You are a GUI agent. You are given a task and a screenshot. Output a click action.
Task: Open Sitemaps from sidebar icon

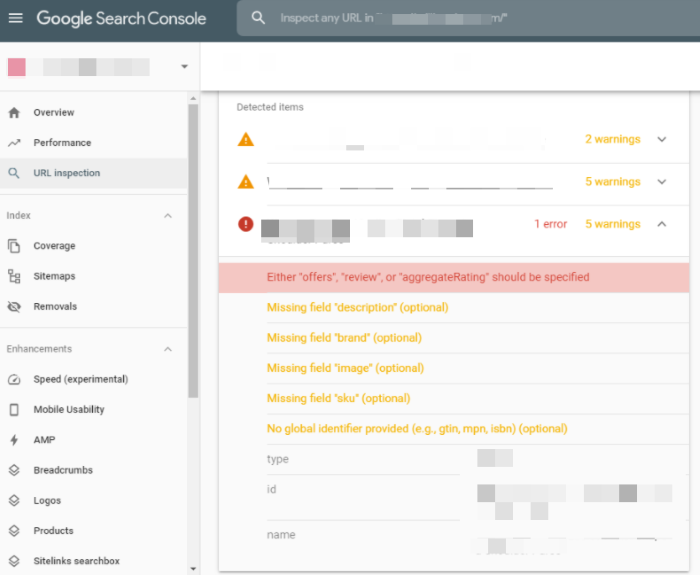tap(14, 276)
